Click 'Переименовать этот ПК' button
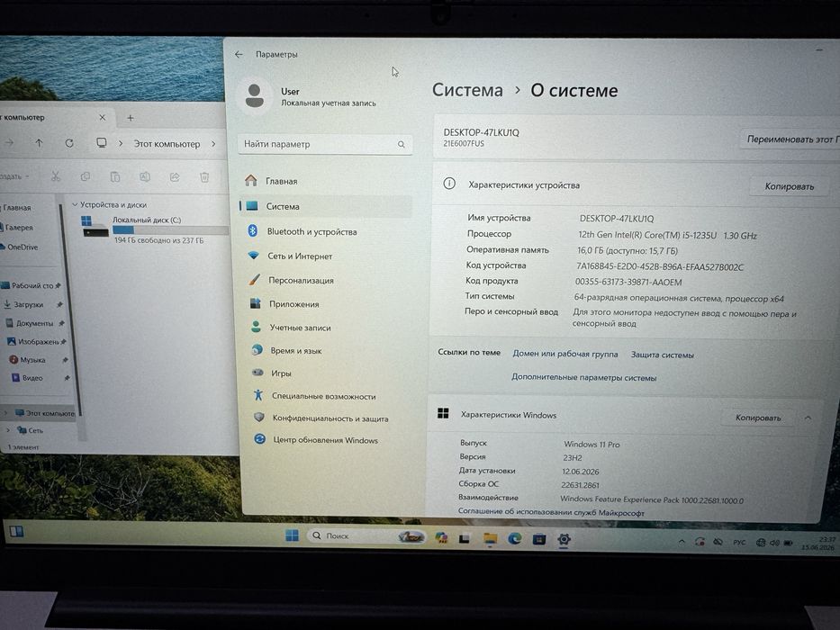Screen dimensions: 840x630 790,139
